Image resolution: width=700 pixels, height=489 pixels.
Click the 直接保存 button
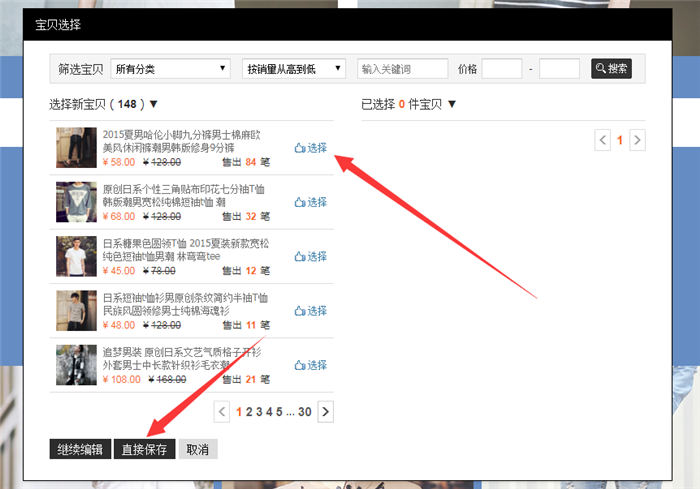[x=144, y=450]
